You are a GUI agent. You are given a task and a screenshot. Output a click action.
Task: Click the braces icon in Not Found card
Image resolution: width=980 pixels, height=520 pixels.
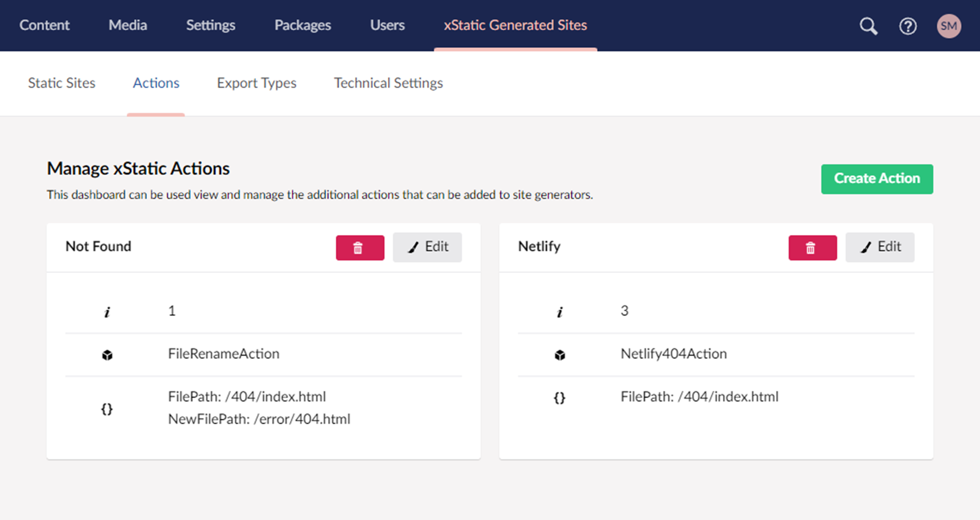107,408
